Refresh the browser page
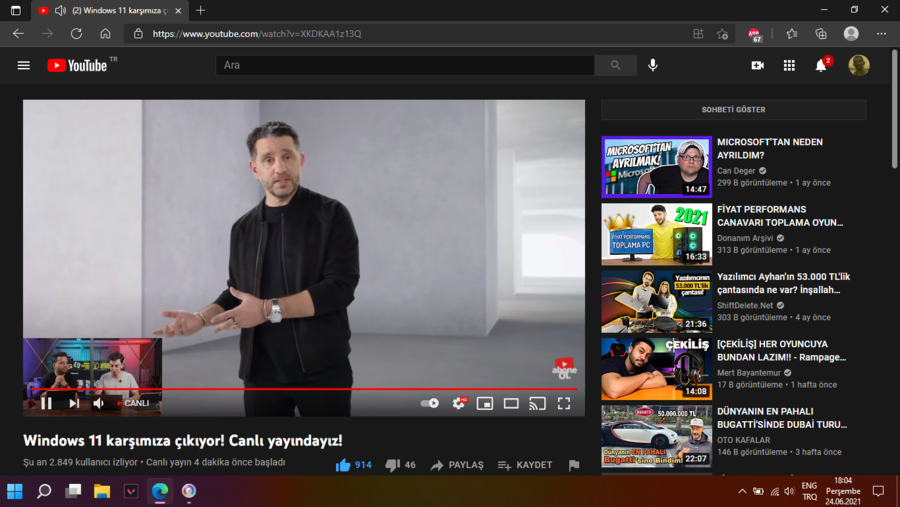The height and width of the screenshot is (507, 900). click(76, 34)
